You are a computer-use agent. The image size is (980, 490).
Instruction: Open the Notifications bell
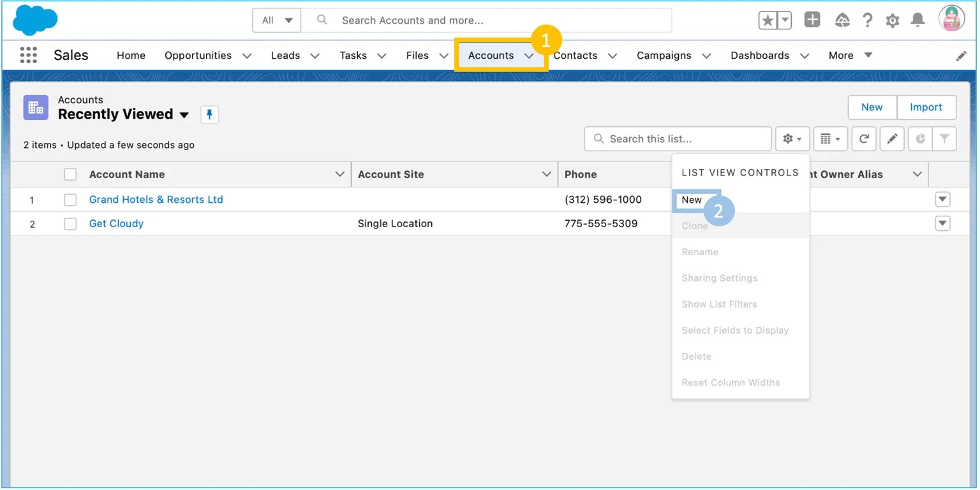click(917, 20)
